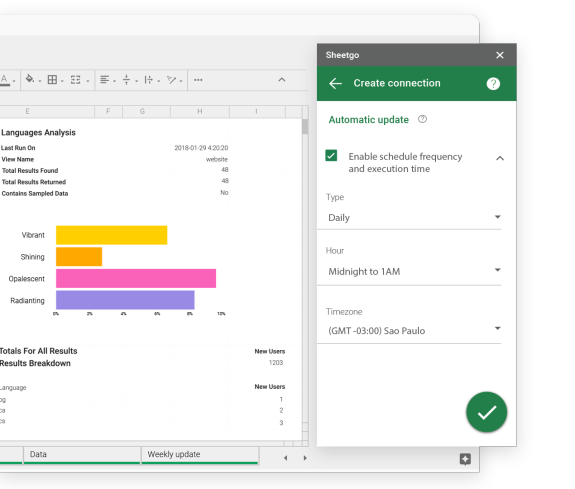Click the info icon beside Automatic update
The width and height of the screenshot is (575, 489).
[x=422, y=119]
